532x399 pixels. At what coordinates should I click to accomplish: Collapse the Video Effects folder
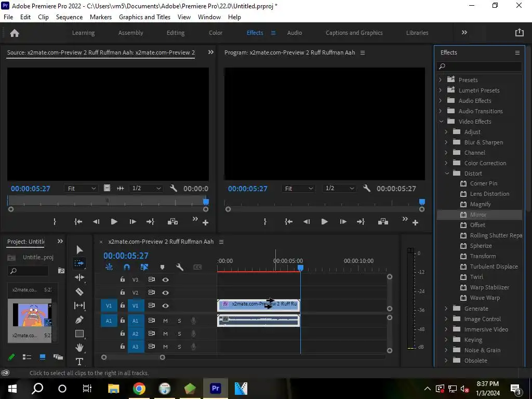tap(441, 122)
